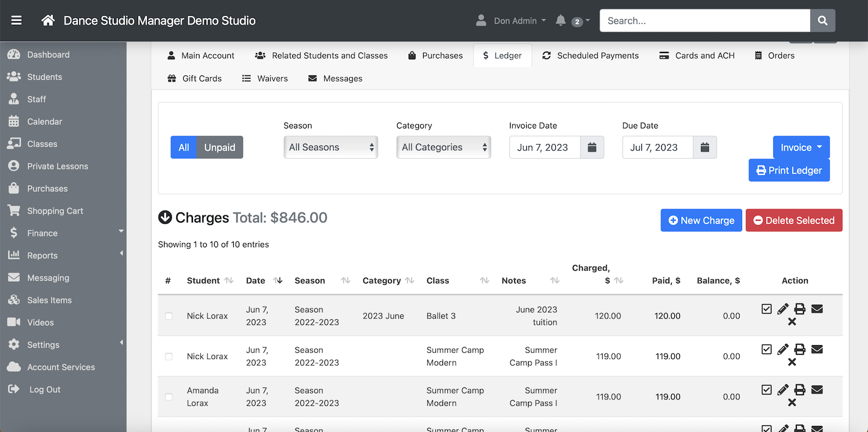868x432 pixels.
Task: Email the first Ballet 3 charge using the envelope icon
Action: click(x=817, y=309)
